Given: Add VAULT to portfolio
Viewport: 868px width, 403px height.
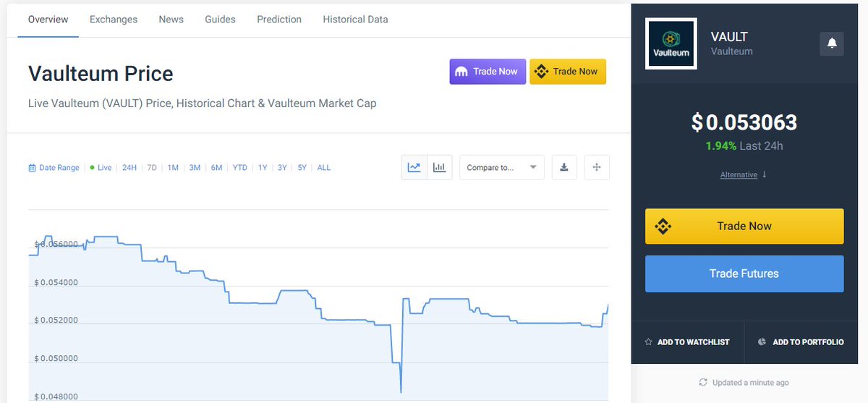Looking at the screenshot, I should [800, 342].
